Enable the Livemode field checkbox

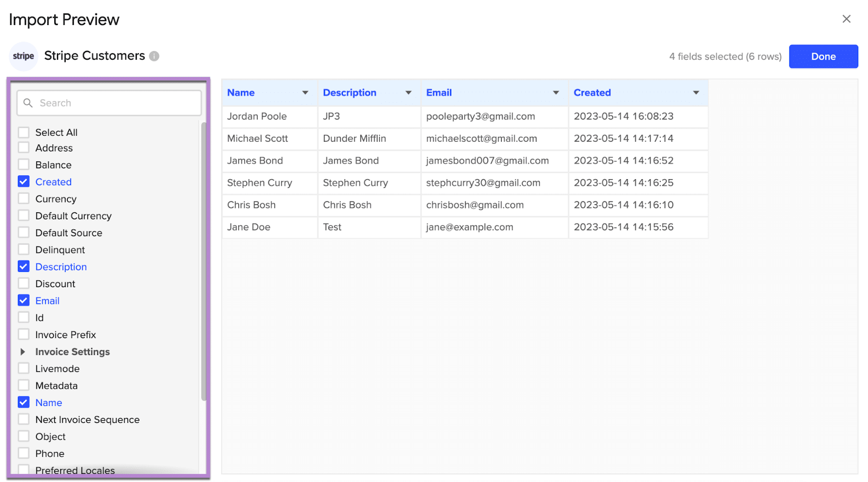(x=24, y=369)
